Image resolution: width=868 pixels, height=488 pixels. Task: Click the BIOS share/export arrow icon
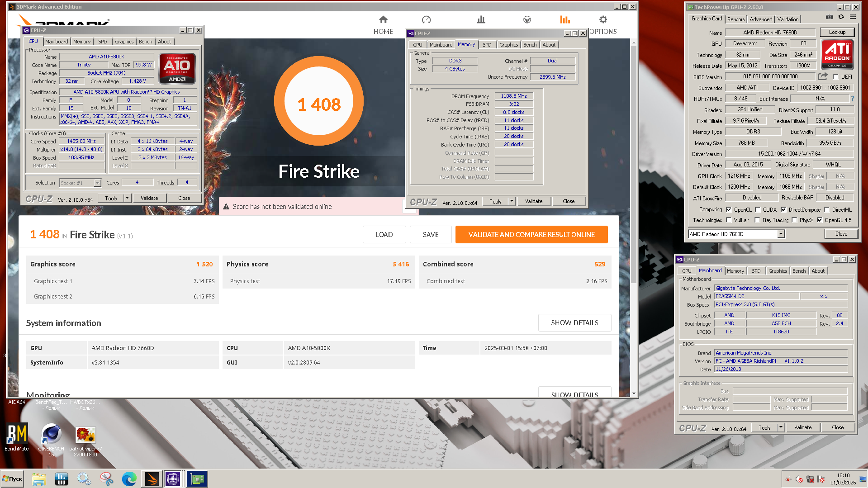(823, 76)
